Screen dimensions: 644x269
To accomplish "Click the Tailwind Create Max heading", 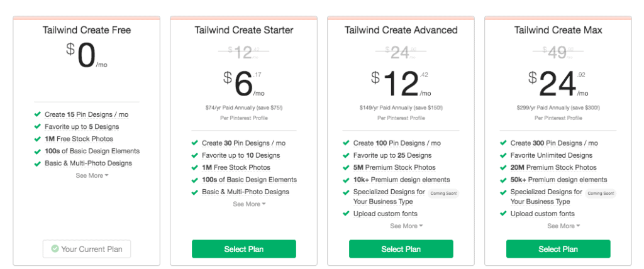I will [x=558, y=30].
